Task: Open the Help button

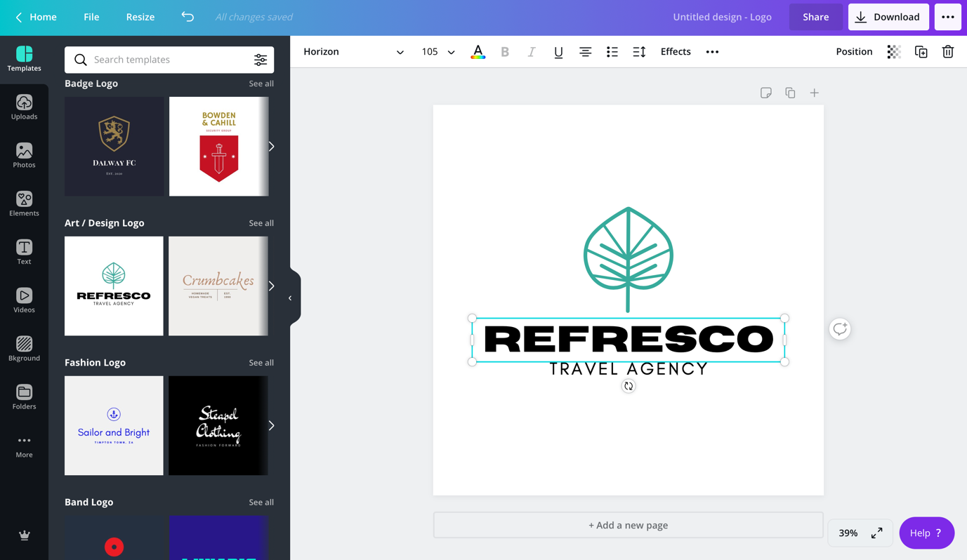Action: [x=926, y=533]
